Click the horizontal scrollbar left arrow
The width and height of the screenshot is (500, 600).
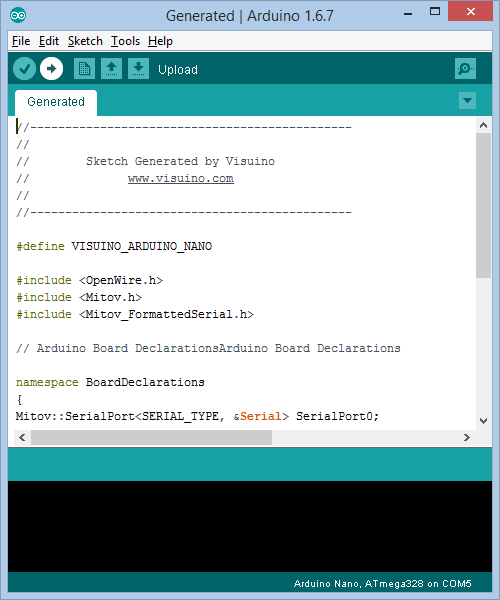tap(22, 437)
